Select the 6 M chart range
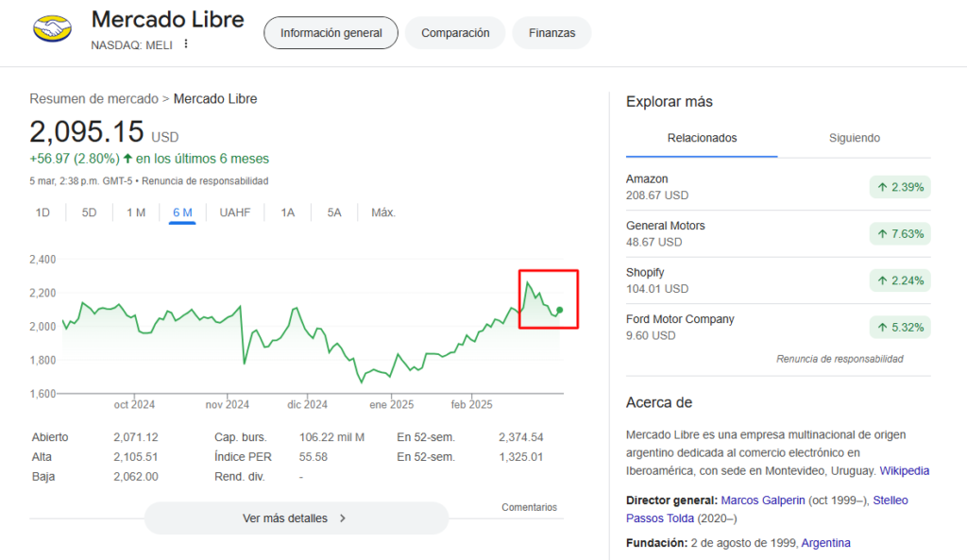The height and width of the screenshot is (560, 967). click(182, 212)
